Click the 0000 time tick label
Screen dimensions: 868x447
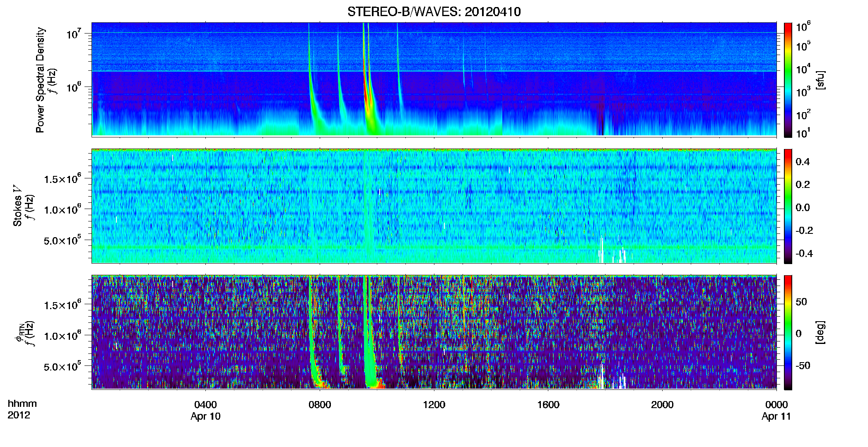click(776, 404)
